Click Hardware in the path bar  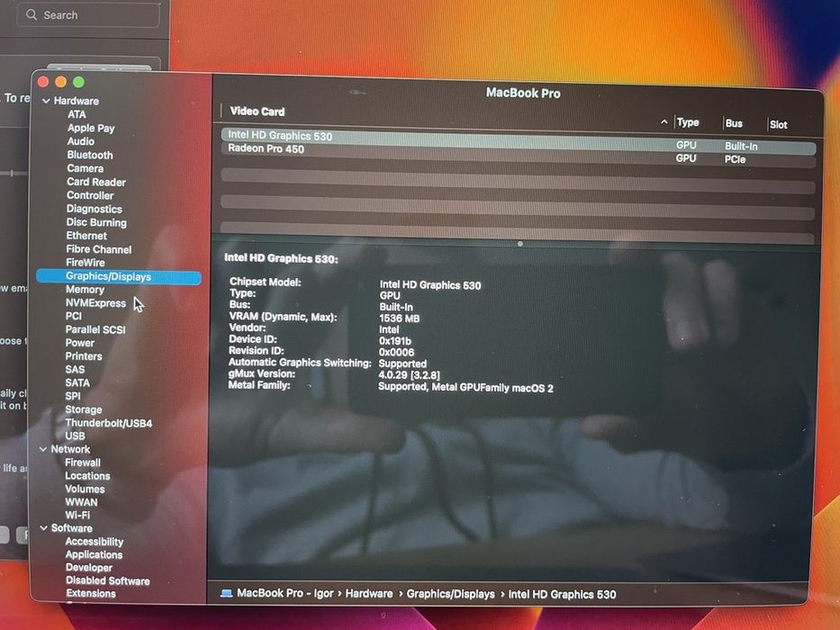point(368,594)
